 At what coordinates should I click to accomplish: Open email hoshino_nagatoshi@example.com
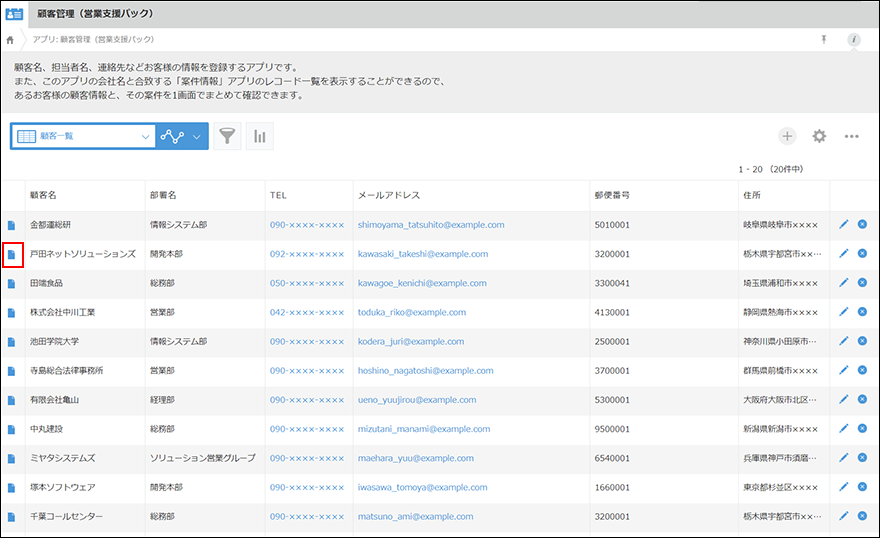click(x=425, y=371)
